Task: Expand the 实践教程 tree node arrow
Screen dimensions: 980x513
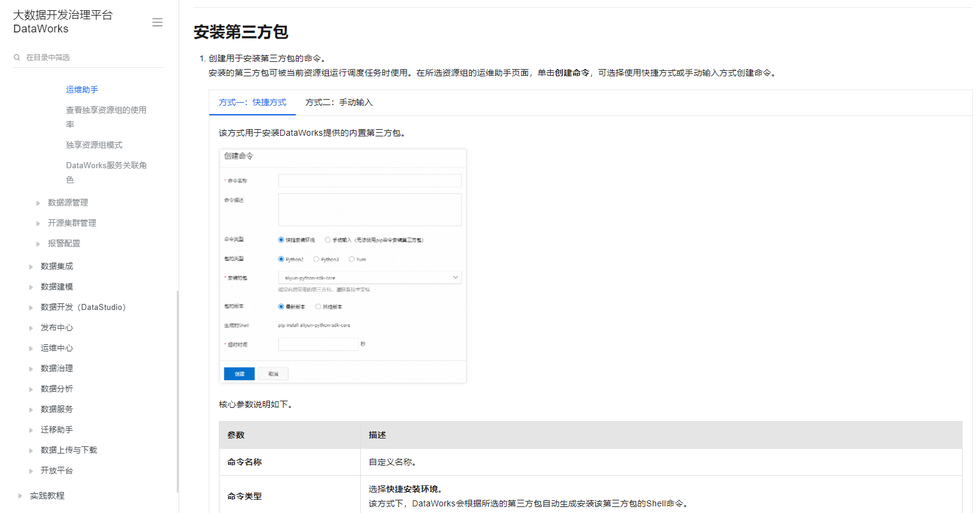Action: (20, 496)
